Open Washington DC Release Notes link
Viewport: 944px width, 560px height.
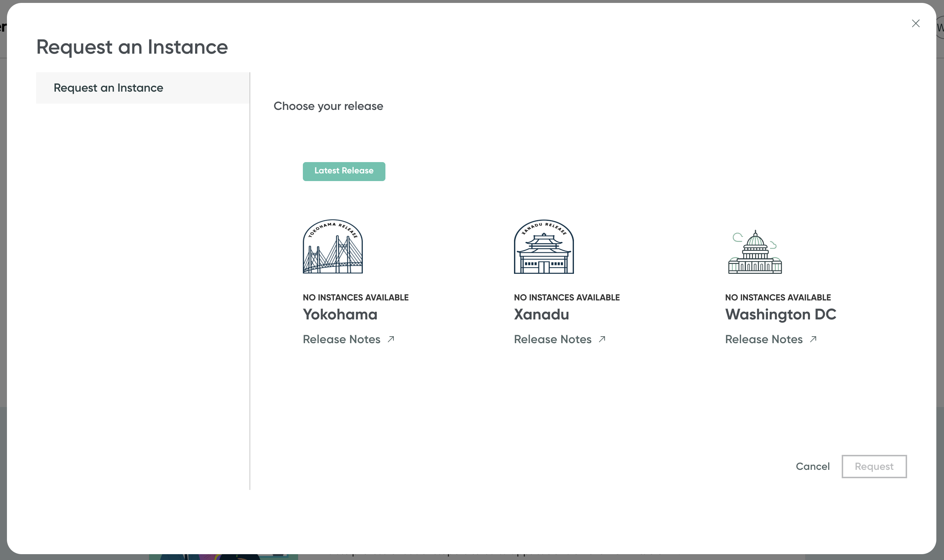pos(764,339)
